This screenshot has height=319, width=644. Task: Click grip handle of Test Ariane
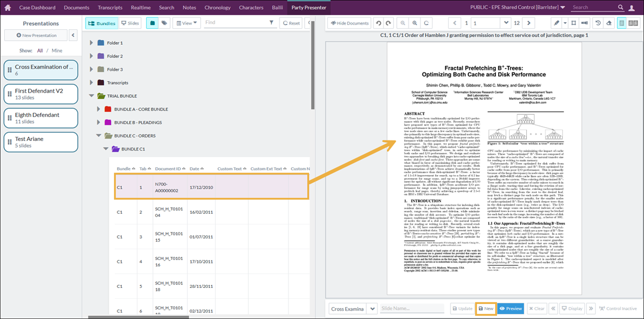click(10, 142)
